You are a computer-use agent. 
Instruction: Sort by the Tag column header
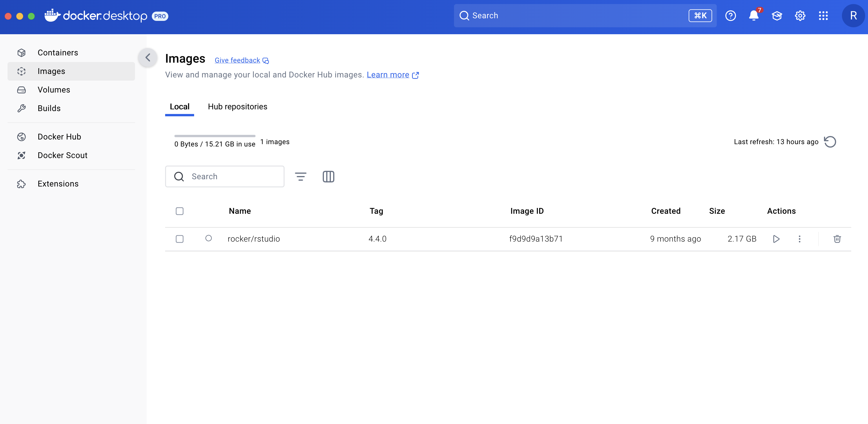[376, 211]
